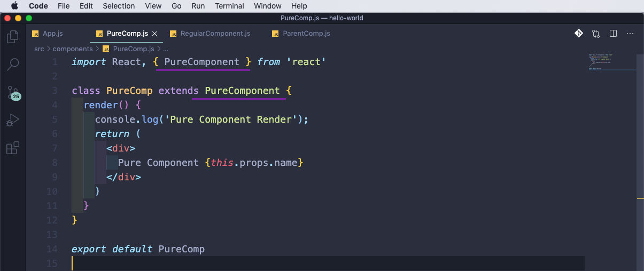Switch to the RegularComponent.js tab
Screen dimensions: 644x271
[215, 33]
